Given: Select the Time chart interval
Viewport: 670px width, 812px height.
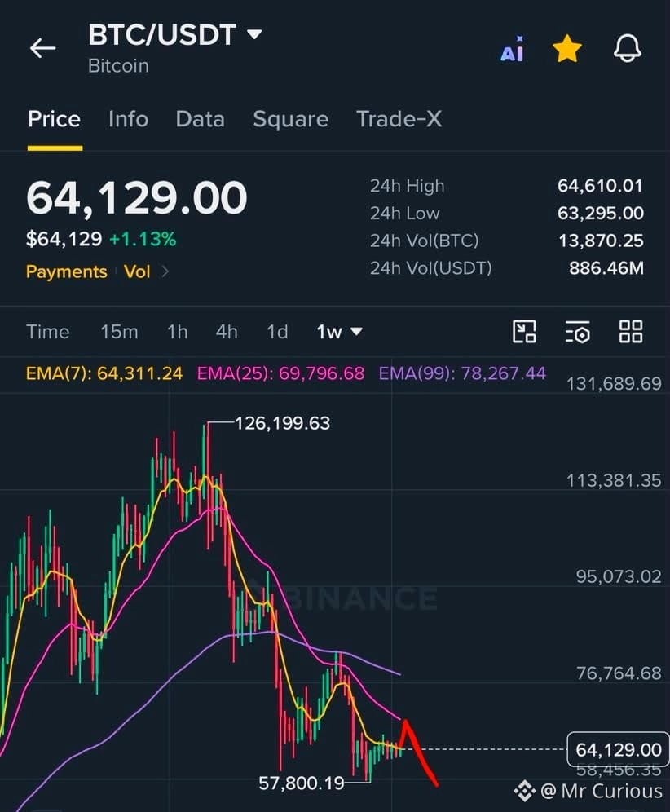Looking at the screenshot, I should coord(47,332).
